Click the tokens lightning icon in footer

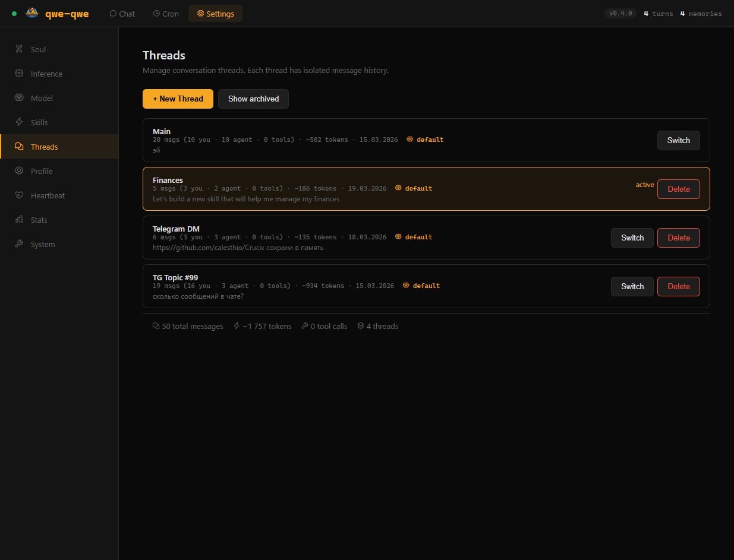(x=237, y=326)
